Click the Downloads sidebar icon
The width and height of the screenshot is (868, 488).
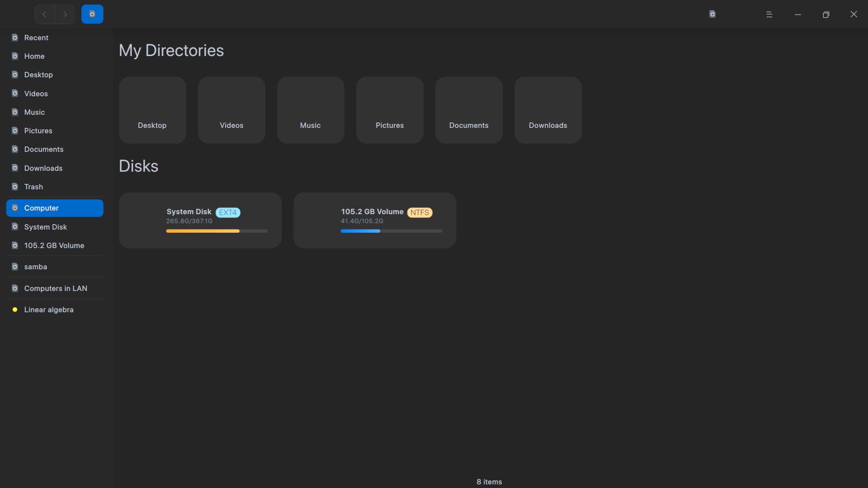[15, 168]
